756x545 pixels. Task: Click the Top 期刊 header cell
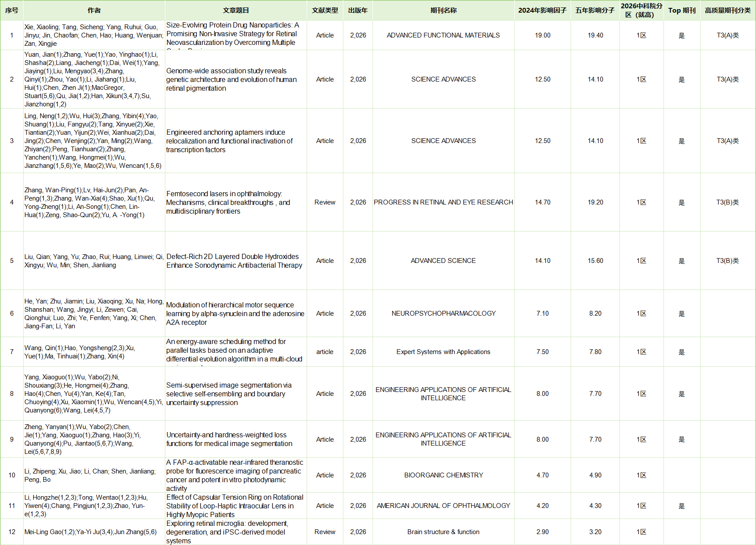[x=681, y=10]
